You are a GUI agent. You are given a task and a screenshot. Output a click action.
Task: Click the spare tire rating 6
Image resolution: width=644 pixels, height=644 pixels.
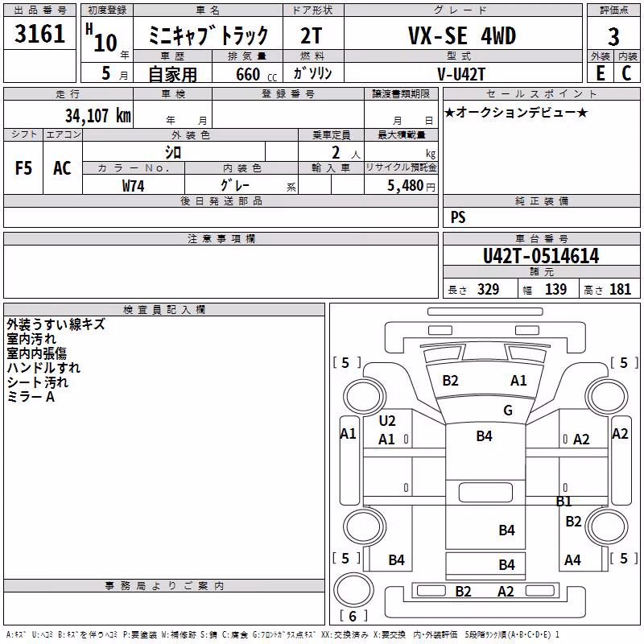(x=353, y=616)
